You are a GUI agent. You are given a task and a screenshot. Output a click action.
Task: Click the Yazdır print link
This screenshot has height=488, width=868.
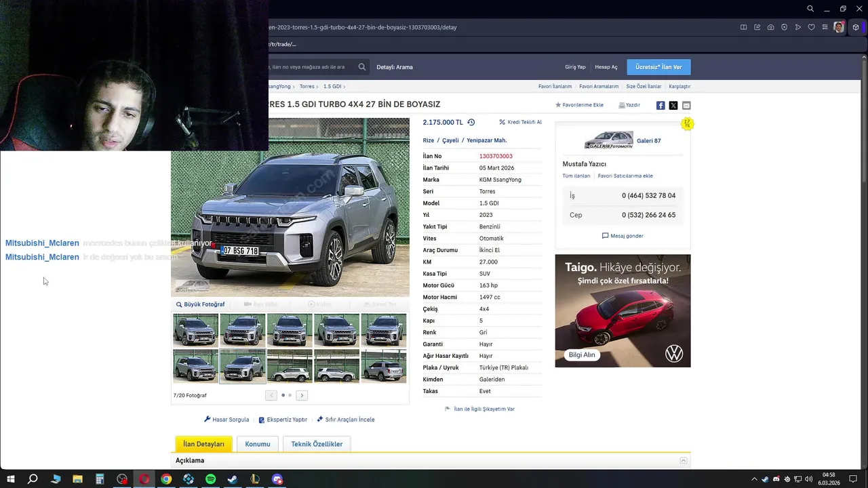coord(629,105)
